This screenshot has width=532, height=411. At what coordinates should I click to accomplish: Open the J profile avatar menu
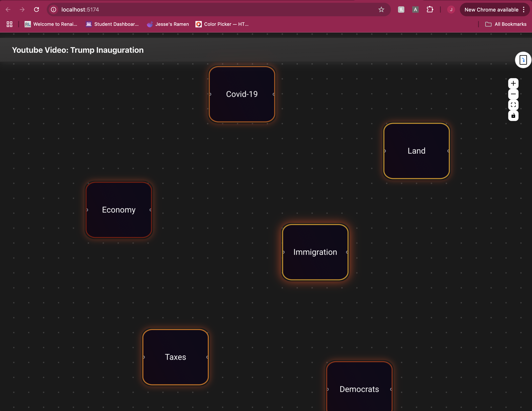(451, 10)
